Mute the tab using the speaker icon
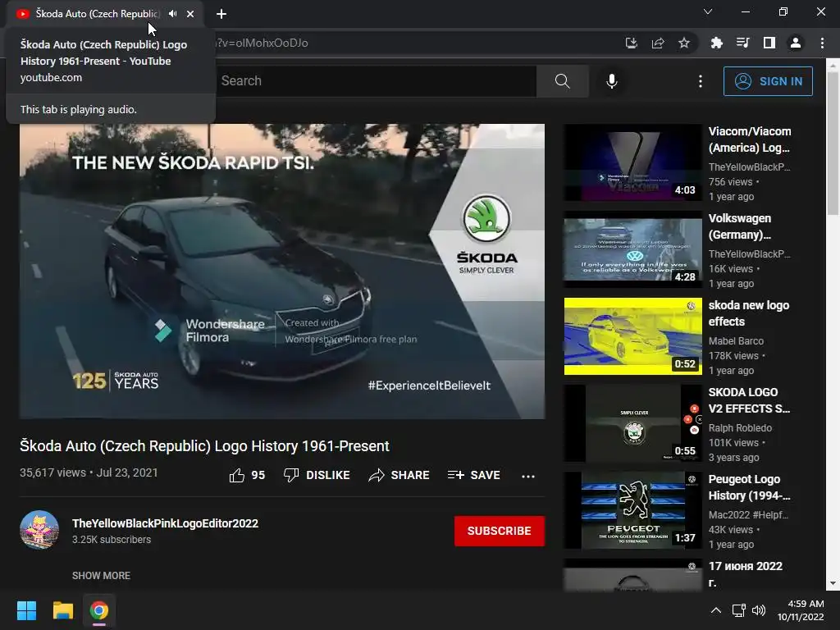 coord(172,14)
